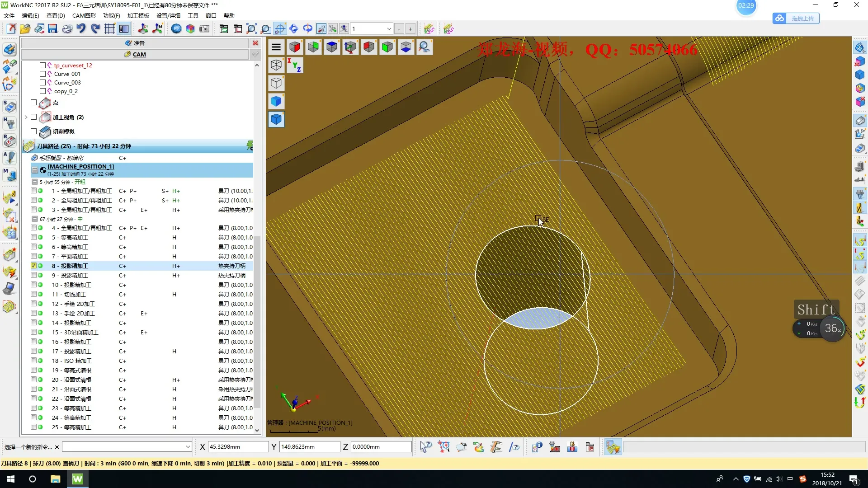868x488 pixels.
Task: Click the Save file toolbar icon
Action: click(x=52, y=29)
